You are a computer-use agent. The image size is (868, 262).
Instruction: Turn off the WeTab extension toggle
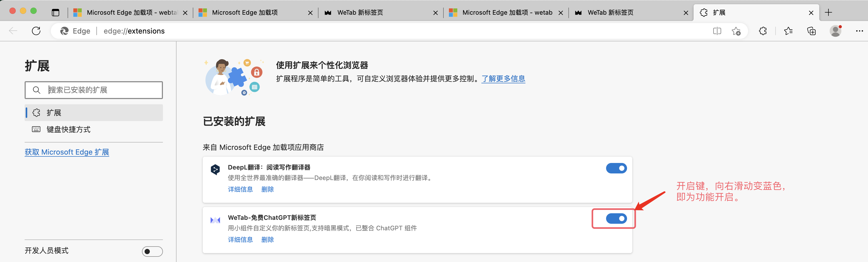click(x=616, y=219)
